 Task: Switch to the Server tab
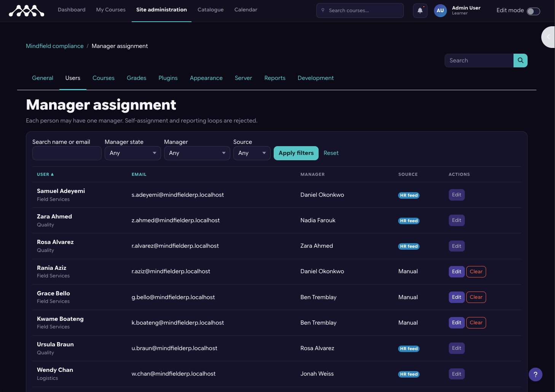244,78
